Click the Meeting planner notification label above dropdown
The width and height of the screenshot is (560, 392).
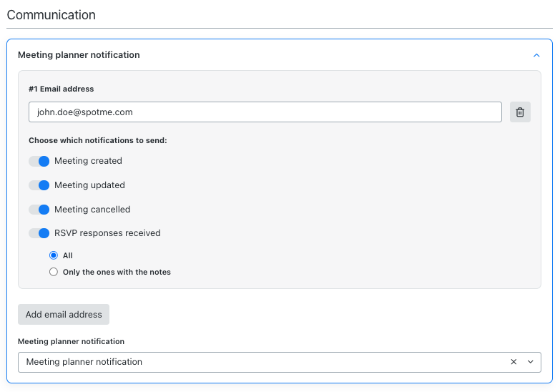point(71,341)
